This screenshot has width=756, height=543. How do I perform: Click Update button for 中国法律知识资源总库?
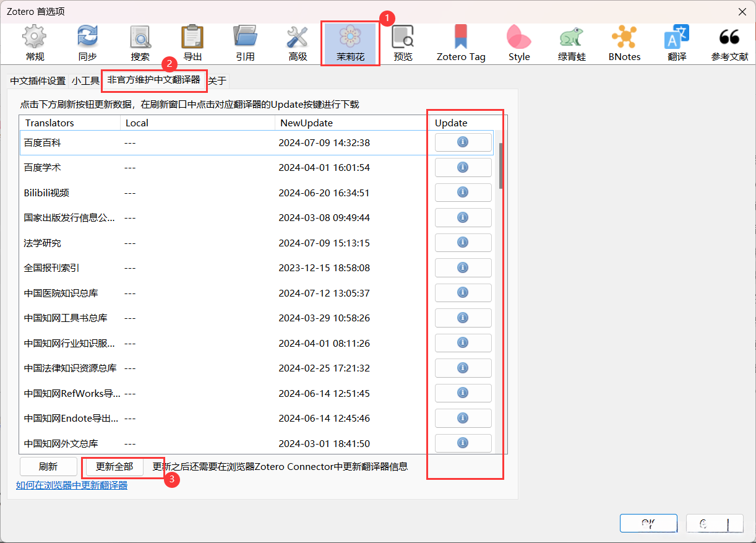[463, 368]
